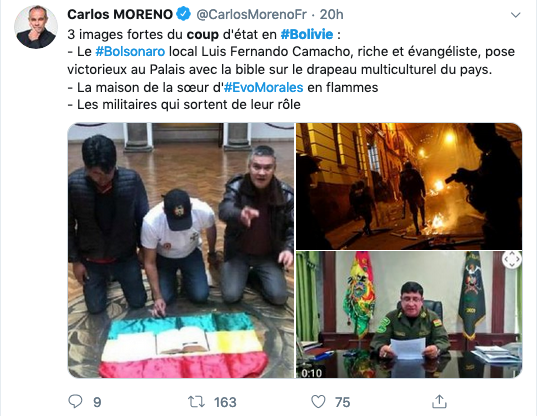The image size is (546, 416).
Task: Retweet using the arrows icon
Action: tap(196, 402)
